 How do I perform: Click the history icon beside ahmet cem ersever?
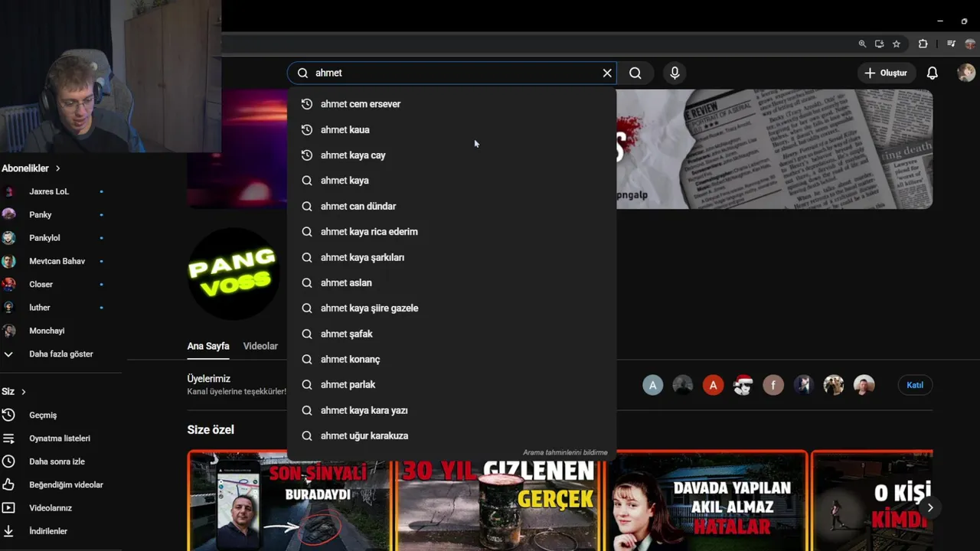(307, 104)
